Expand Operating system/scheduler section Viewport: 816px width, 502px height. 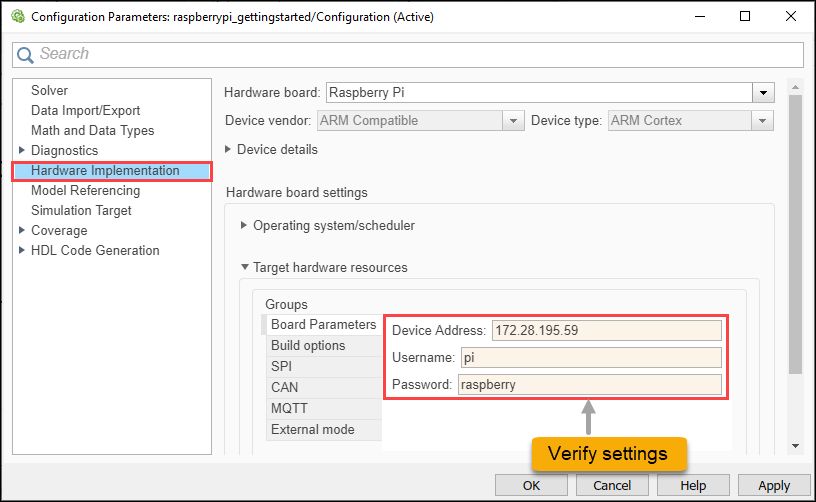245,226
